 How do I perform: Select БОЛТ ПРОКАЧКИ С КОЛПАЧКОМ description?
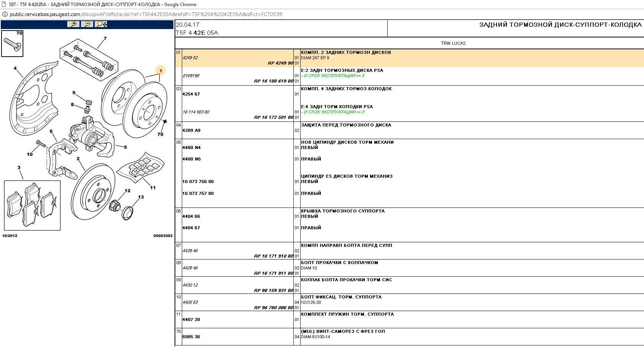[x=340, y=263]
